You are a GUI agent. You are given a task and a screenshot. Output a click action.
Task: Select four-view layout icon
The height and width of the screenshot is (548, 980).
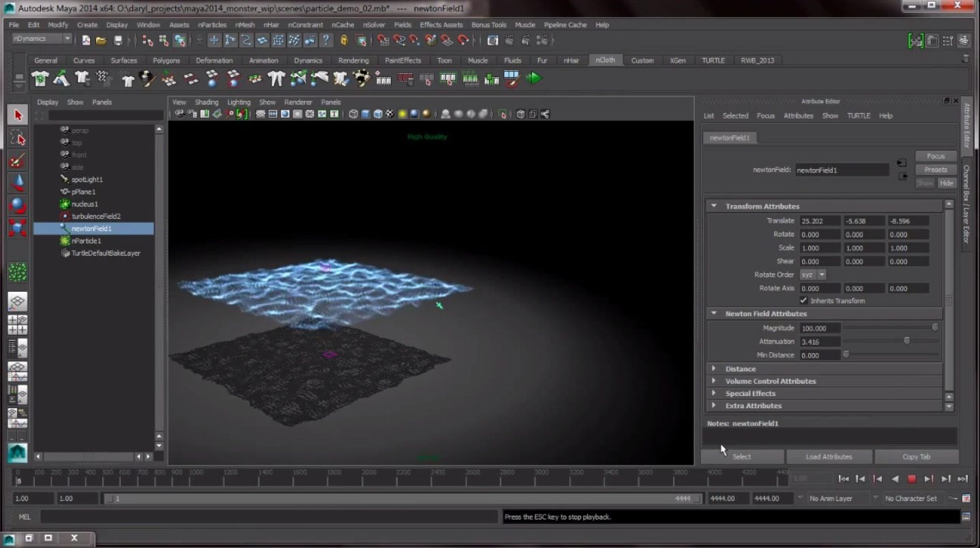[x=18, y=324]
